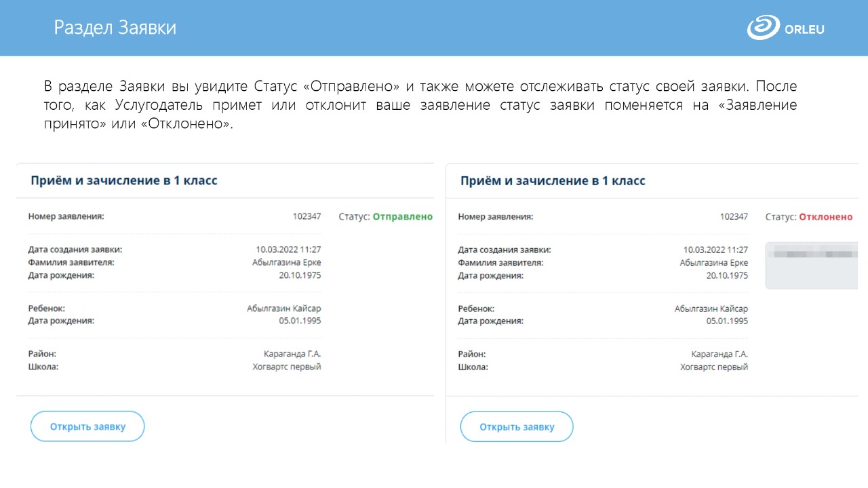The width and height of the screenshot is (868, 488).
Task: Click applicant birth date 20.10.1975 in left card
Action: click(x=300, y=275)
